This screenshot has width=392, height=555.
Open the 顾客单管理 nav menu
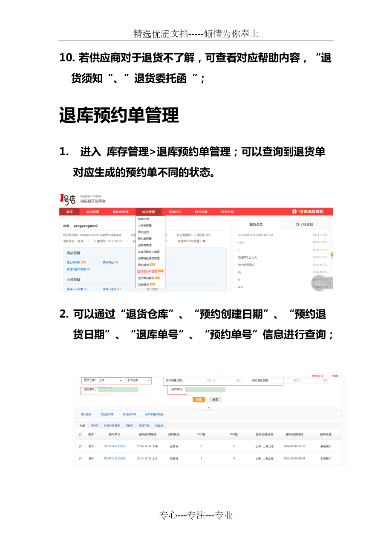pos(120,212)
